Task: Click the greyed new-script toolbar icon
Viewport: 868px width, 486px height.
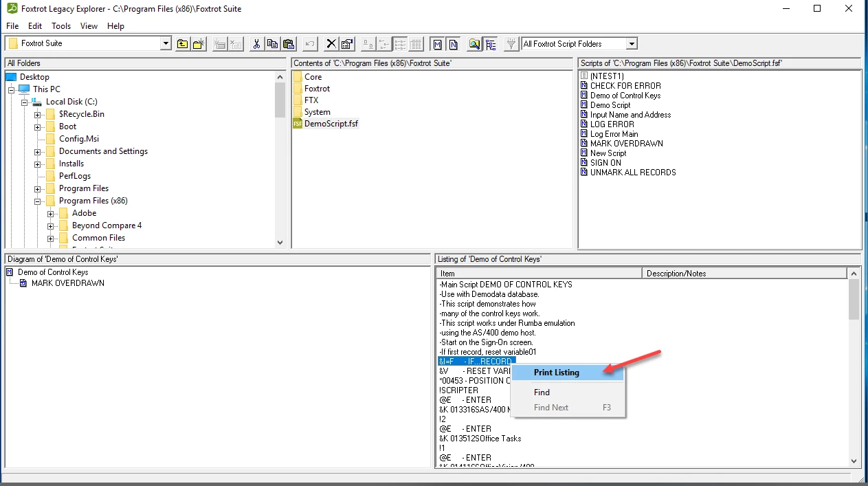Action: tap(219, 44)
